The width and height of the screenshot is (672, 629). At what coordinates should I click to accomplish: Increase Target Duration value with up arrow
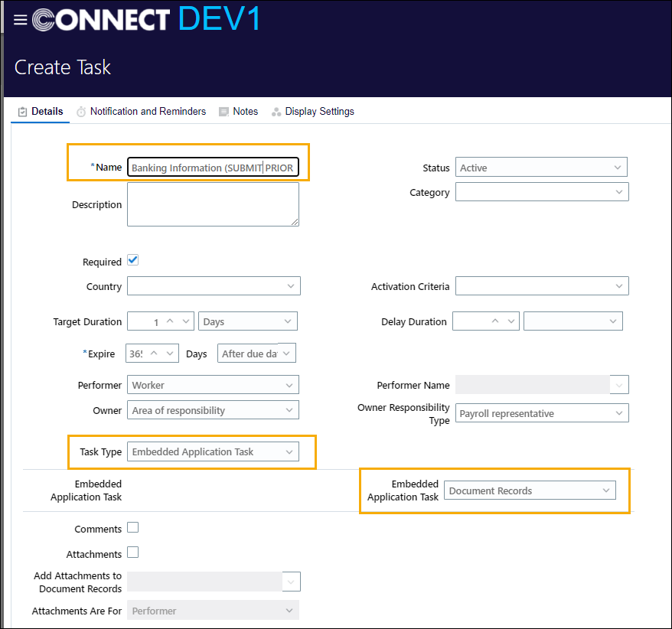click(170, 321)
